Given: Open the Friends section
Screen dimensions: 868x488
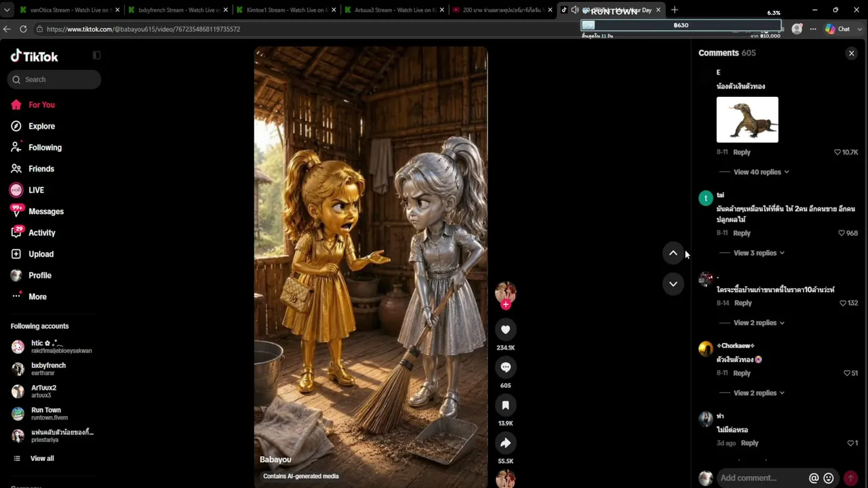Looking at the screenshot, I should tap(41, 169).
